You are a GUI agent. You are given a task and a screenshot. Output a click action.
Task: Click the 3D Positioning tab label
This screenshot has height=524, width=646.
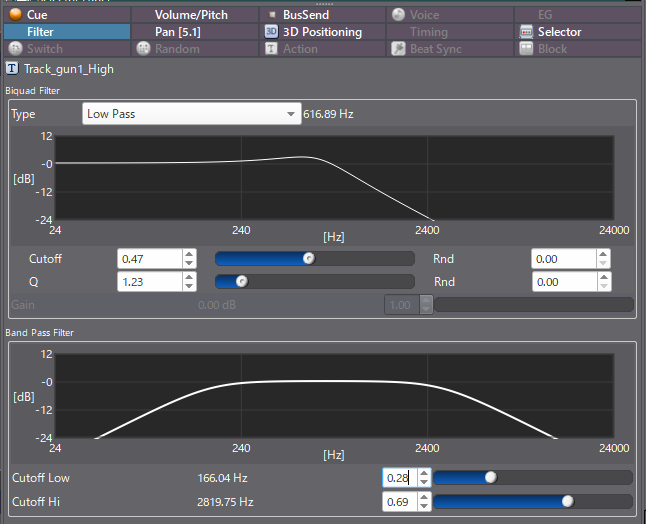click(323, 32)
